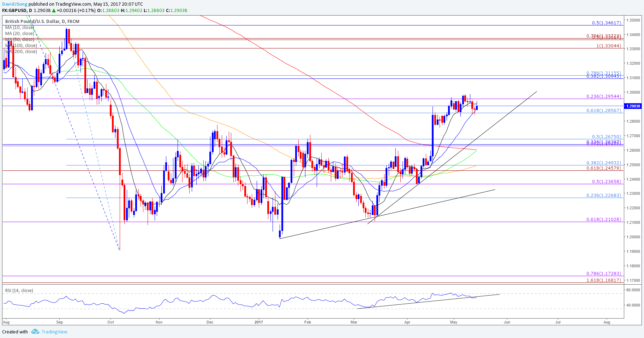Open the DavidJSong author profile link
644x338 pixels.
[x=14, y=4]
